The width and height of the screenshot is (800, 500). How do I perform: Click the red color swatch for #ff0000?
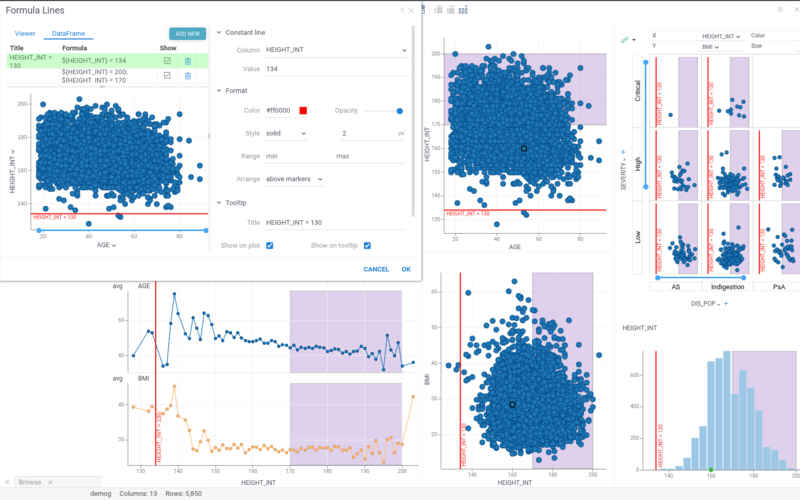coord(303,111)
